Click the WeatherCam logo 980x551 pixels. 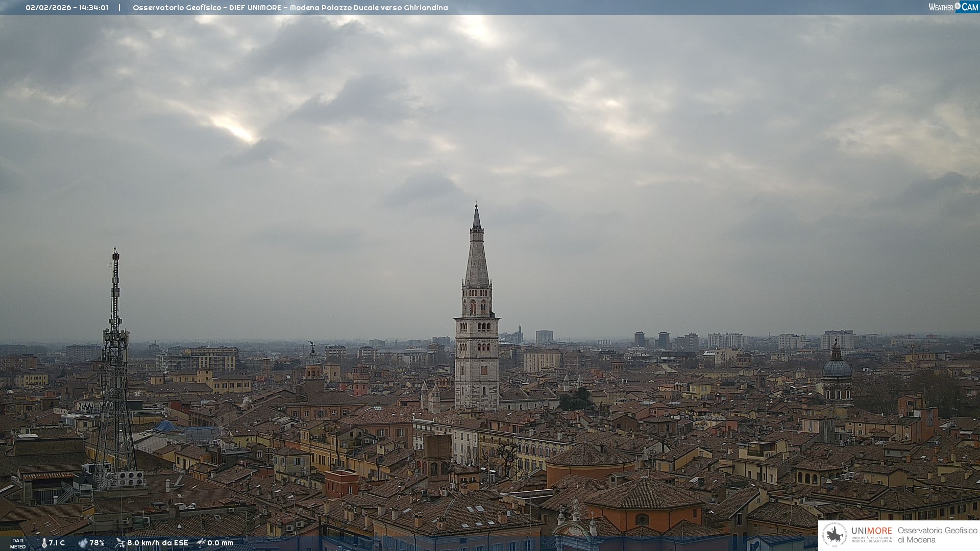(953, 7)
